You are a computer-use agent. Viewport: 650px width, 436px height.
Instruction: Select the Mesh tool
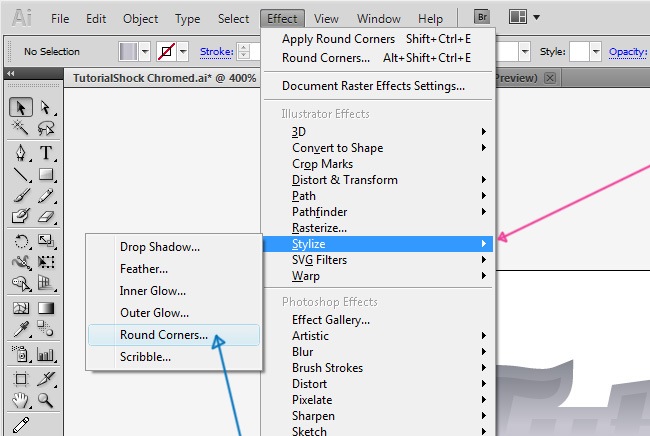coord(21,308)
